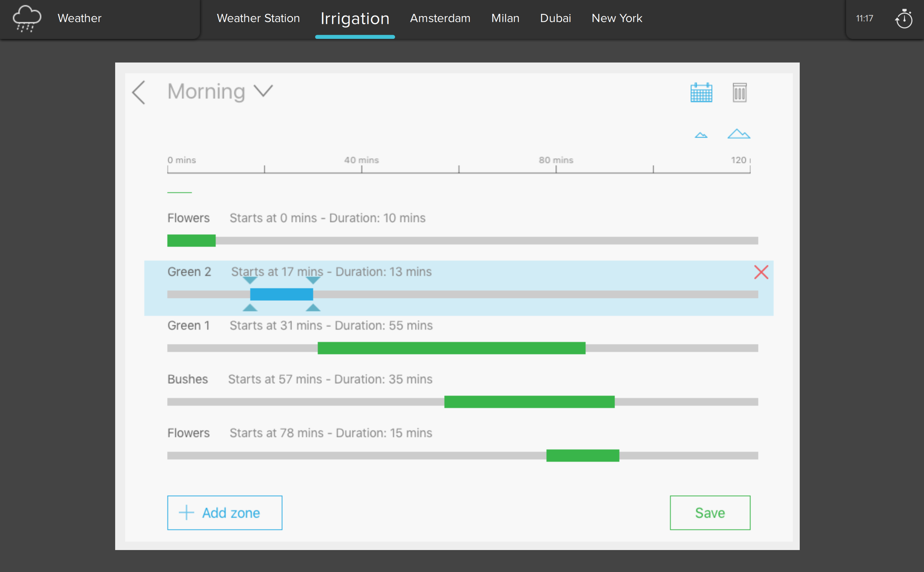Go back using the left arrow
The image size is (924, 572).
pos(139,92)
